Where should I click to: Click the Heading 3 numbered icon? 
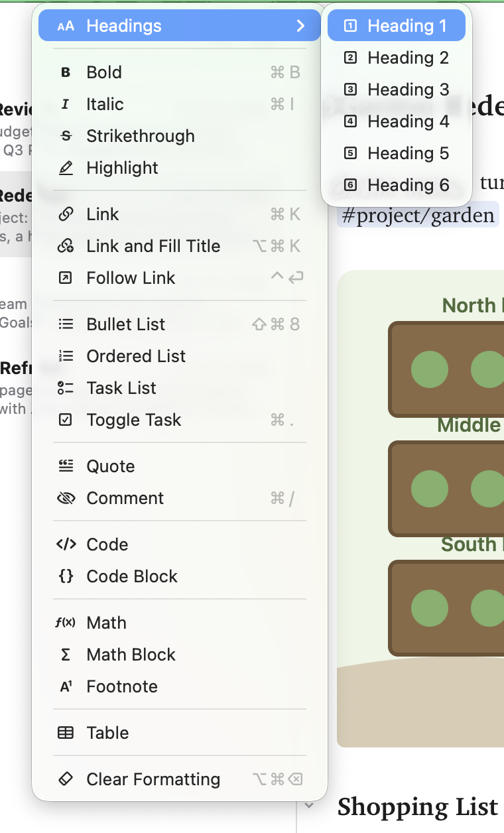click(x=351, y=90)
